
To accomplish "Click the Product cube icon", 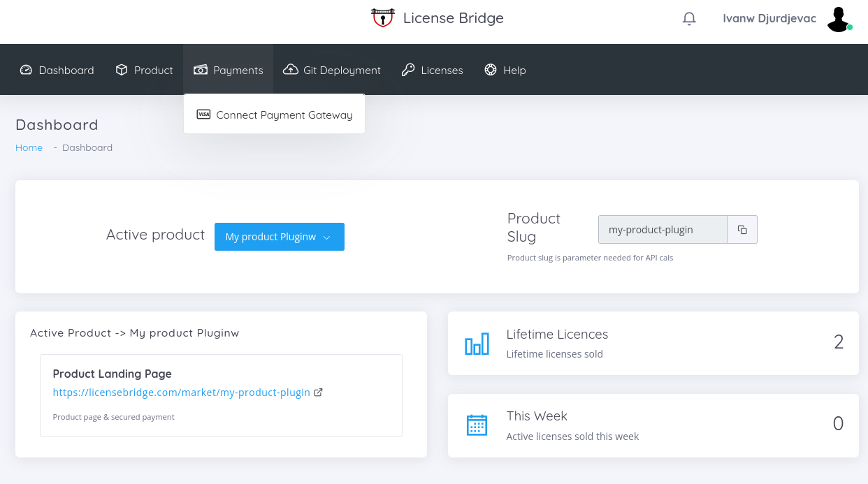I will point(122,70).
